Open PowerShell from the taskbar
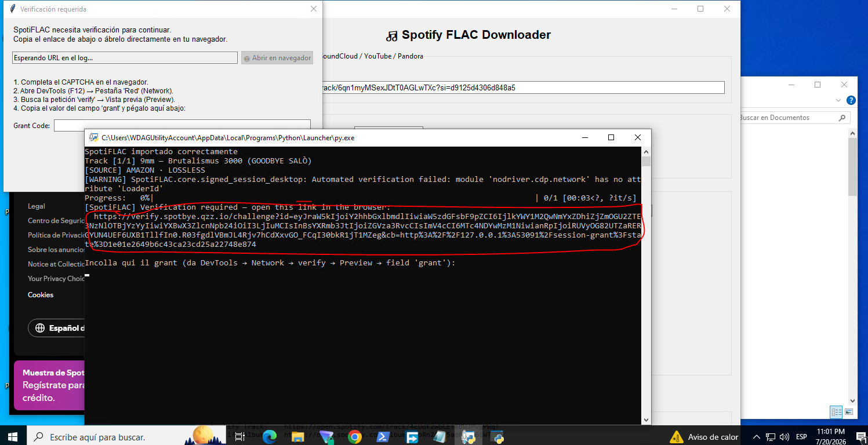Screen dimensions: 868x445 coord(383,437)
